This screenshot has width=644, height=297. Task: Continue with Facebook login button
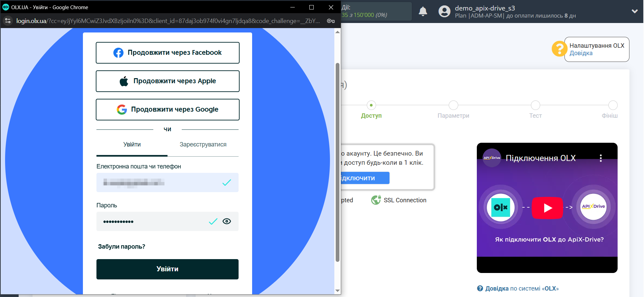point(168,53)
